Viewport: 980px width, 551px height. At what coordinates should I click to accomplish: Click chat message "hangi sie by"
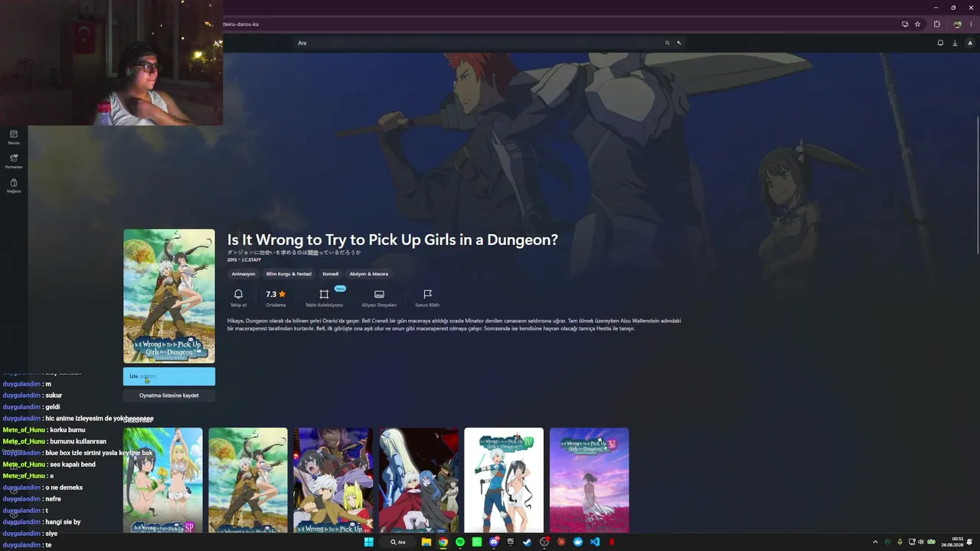click(63, 522)
